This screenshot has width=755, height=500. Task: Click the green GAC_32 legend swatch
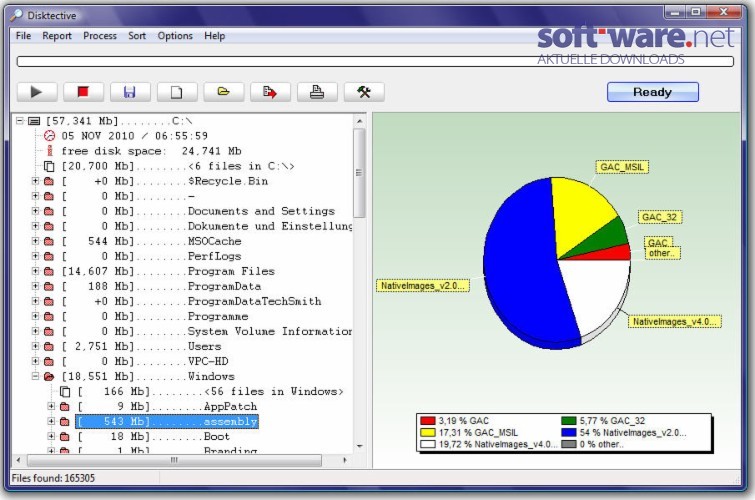tap(569, 421)
